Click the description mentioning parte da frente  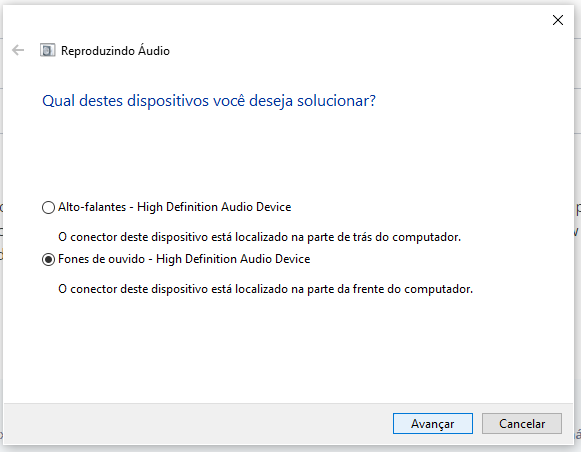pyautogui.click(x=265, y=289)
